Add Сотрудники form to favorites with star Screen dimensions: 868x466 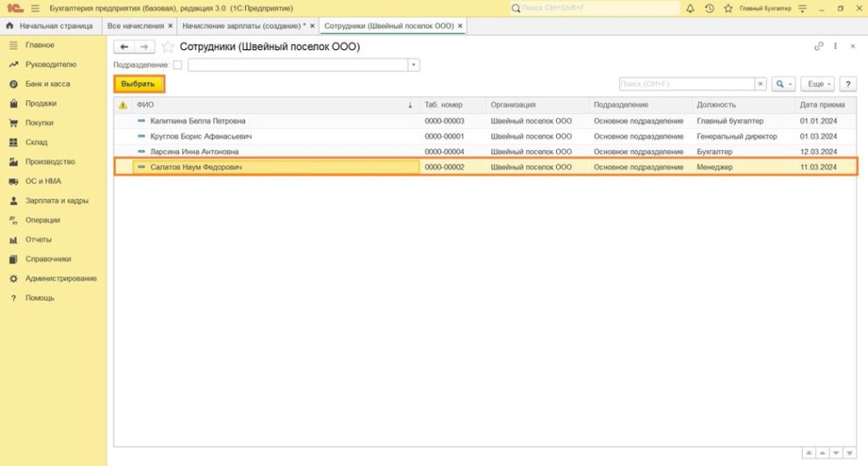point(168,47)
